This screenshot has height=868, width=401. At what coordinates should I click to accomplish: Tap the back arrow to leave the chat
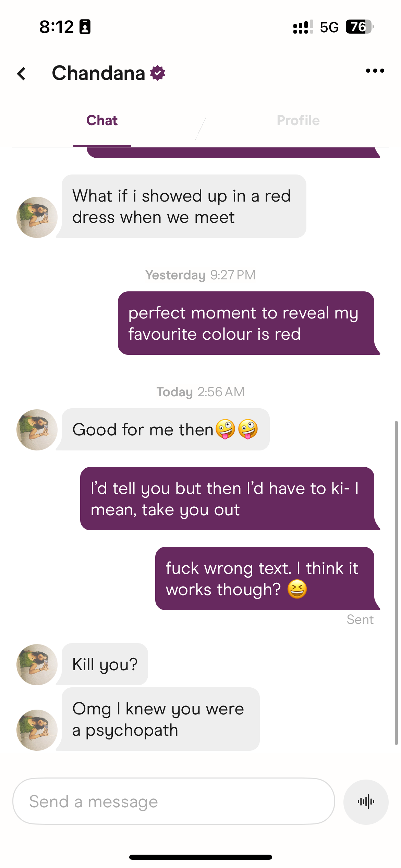click(x=22, y=74)
